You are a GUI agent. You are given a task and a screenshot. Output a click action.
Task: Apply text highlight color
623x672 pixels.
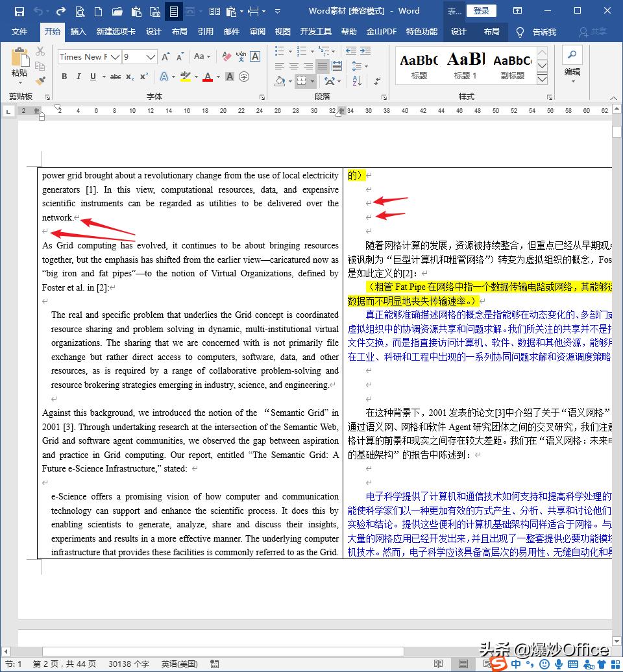click(184, 77)
